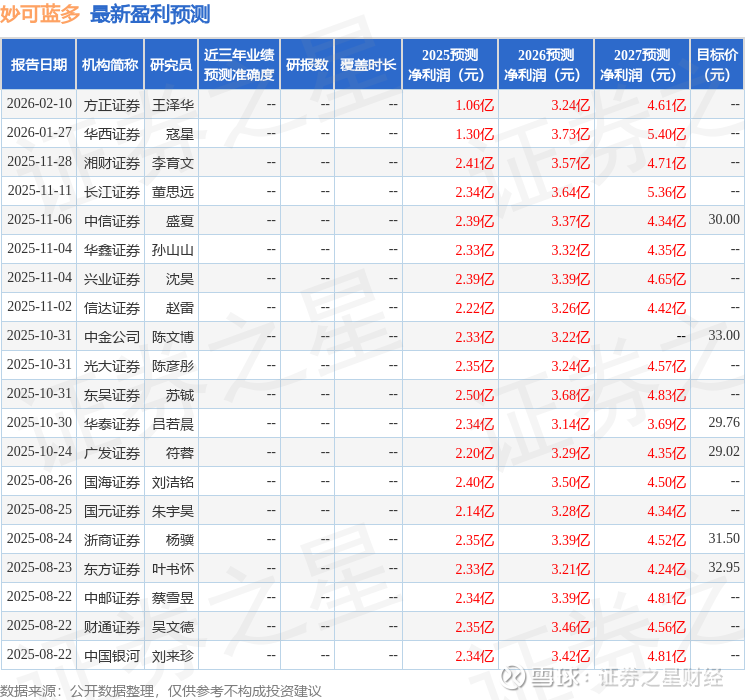This screenshot has width=745, height=700.
Task: Click 华西证券 institution cell
Action: tap(112, 134)
